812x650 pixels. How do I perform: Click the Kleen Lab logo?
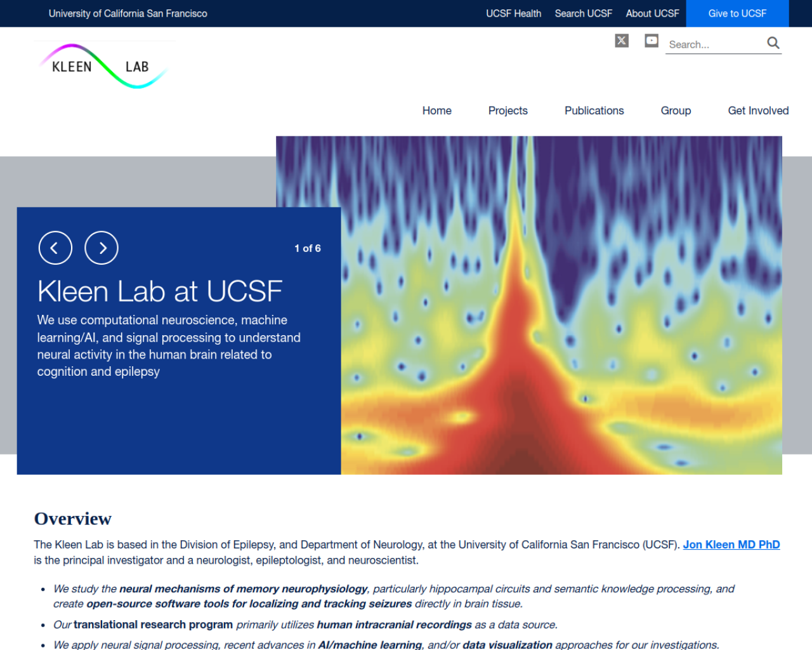coord(105,65)
